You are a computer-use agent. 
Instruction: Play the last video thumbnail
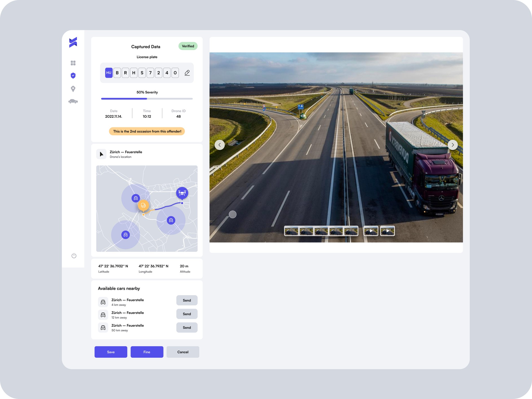coord(387,231)
